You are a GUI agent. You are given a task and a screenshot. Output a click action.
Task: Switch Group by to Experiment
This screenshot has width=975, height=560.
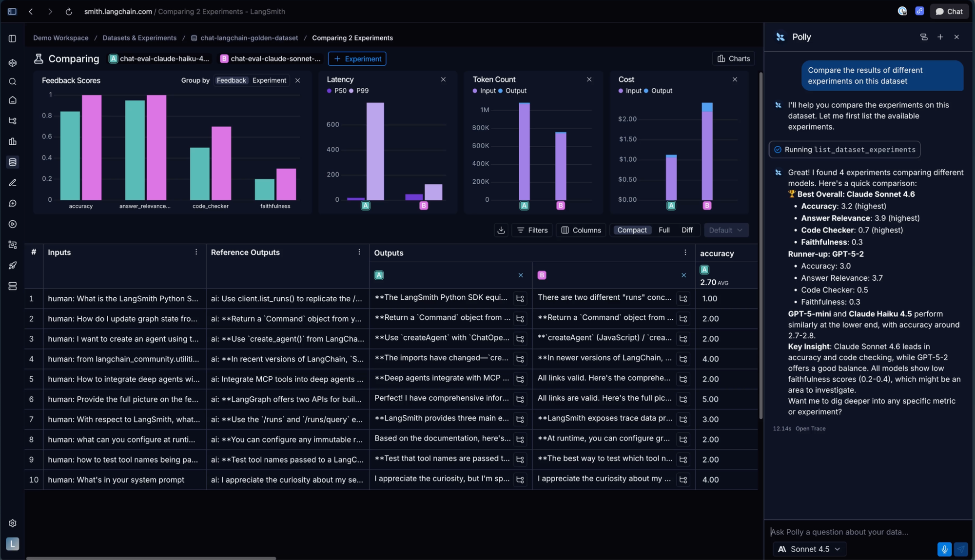pyautogui.click(x=269, y=80)
